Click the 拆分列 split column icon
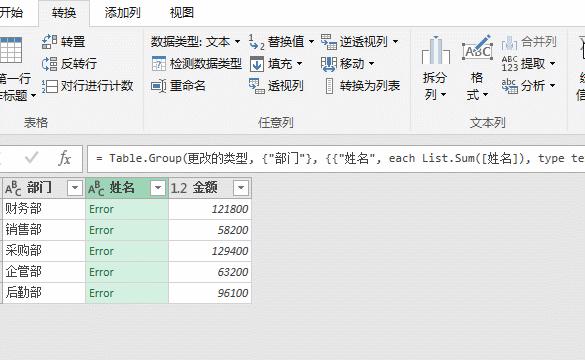Image resolution: width=585 pixels, height=360 pixels. [x=435, y=50]
